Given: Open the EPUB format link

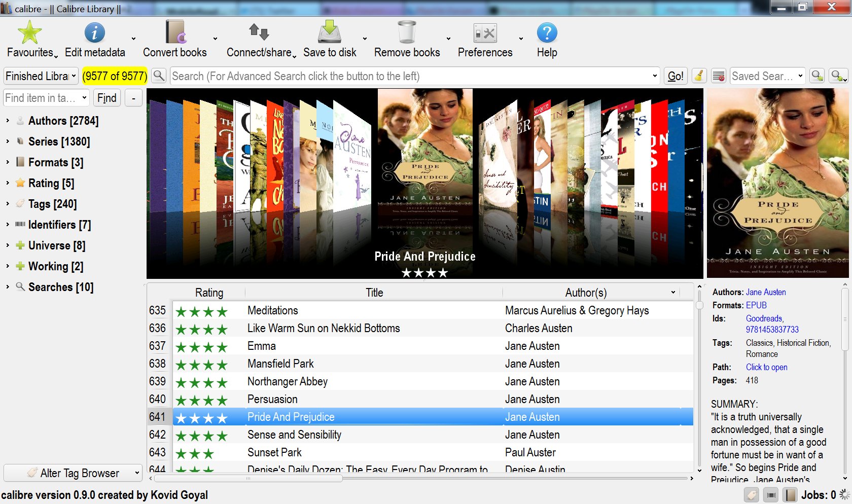Looking at the screenshot, I should [x=756, y=305].
